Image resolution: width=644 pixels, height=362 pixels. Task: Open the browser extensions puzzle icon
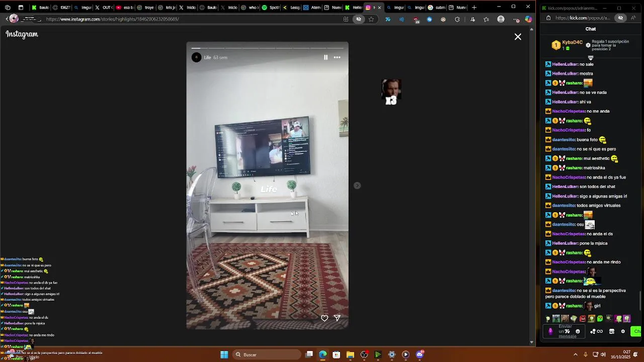[x=457, y=19]
